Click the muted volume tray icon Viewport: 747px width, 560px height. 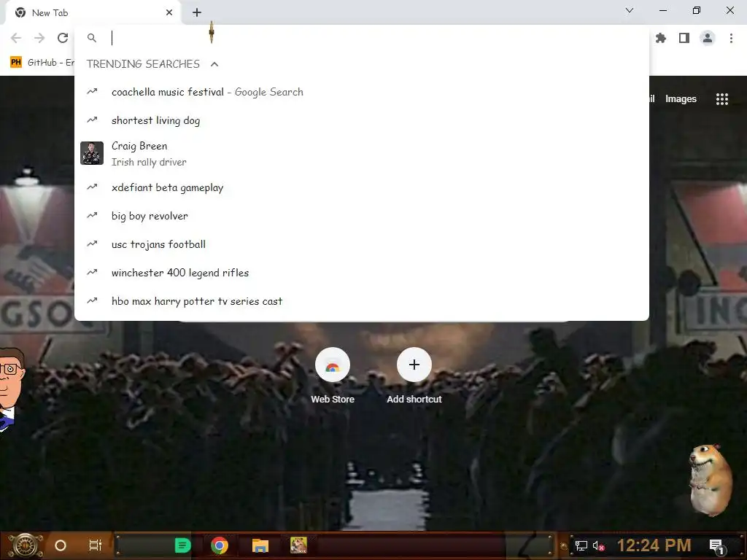[x=598, y=545]
